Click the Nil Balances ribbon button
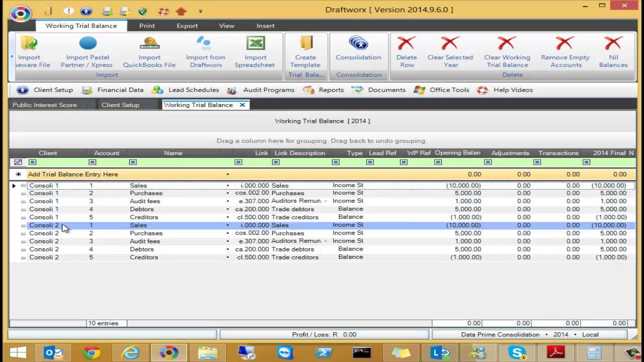644x362 pixels. click(x=613, y=52)
